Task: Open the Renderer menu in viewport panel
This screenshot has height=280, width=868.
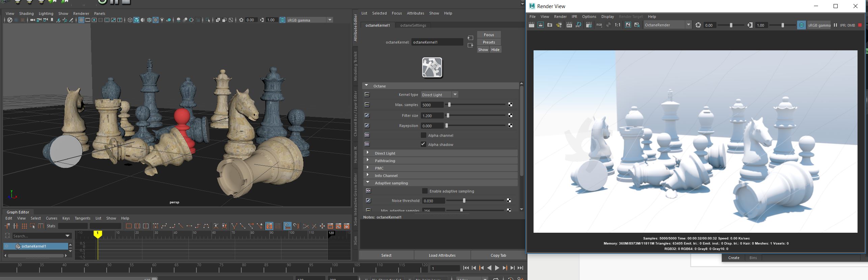Action: click(x=81, y=14)
